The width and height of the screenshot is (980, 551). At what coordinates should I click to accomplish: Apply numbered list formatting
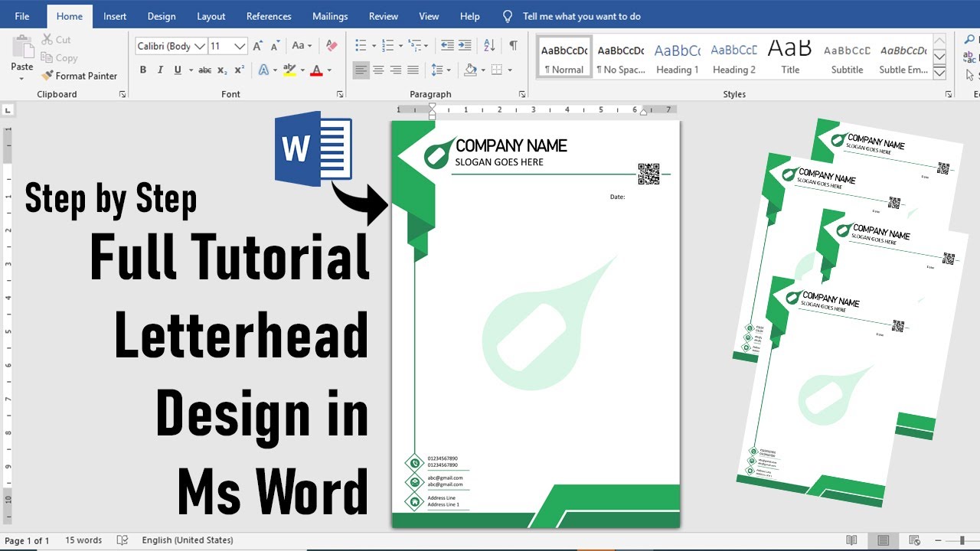point(387,46)
